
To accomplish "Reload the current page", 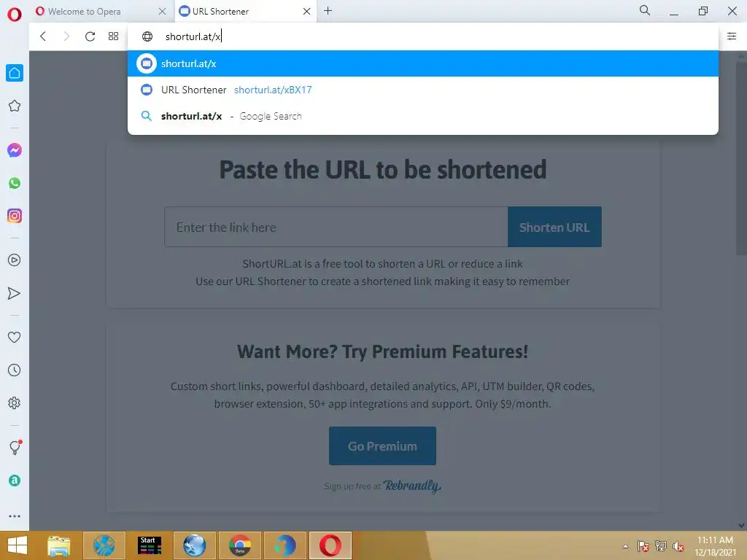I will tap(90, 36).
